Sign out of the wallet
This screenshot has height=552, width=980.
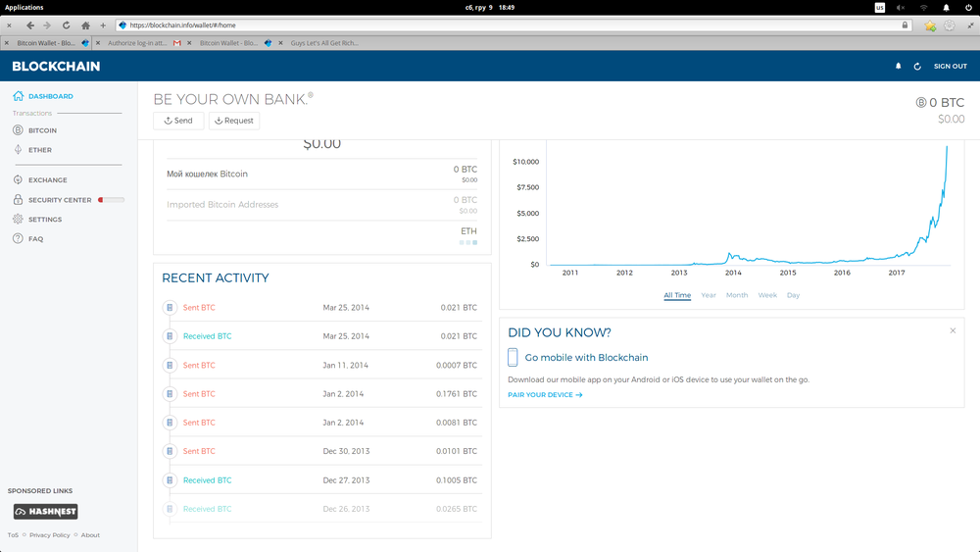pos(950,67)
